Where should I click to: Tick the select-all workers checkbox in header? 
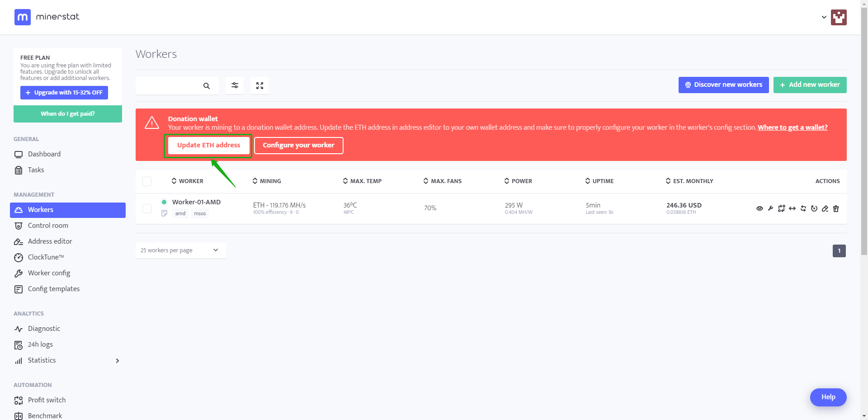[147, 181]
